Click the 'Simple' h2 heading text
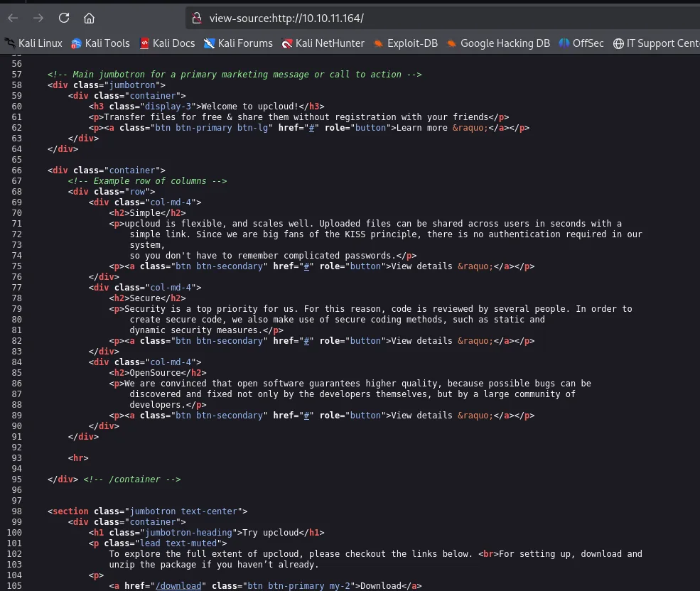700x591 pixels. coord(145,213)
